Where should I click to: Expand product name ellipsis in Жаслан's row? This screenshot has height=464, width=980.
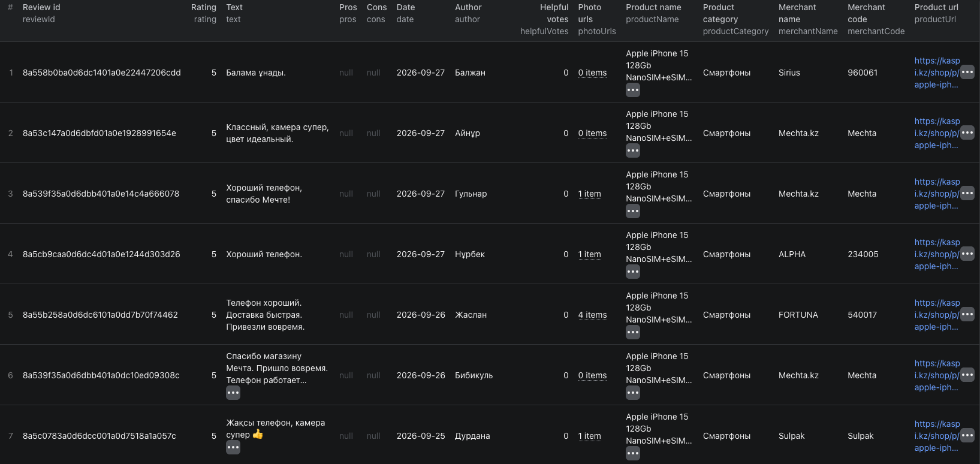coord(633,332)
